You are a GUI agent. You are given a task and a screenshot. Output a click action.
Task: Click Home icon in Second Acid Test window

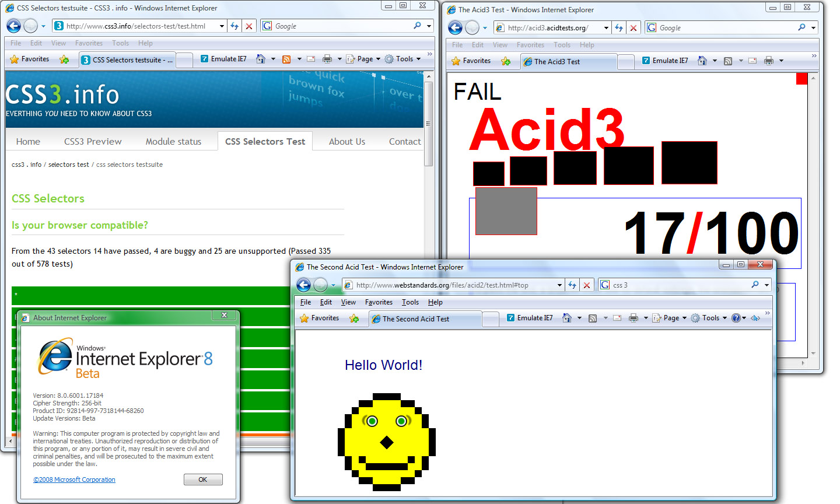click(566, 318)
